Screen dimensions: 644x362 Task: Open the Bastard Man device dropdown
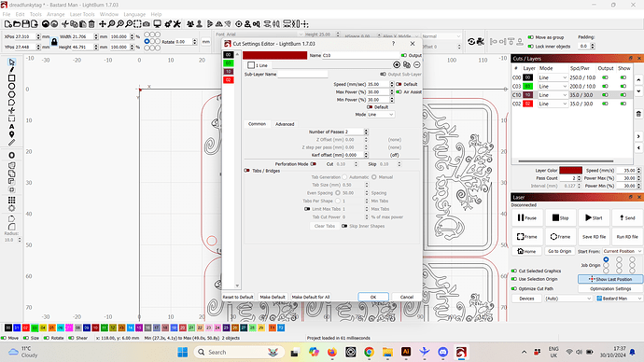[x=619, y=299]
